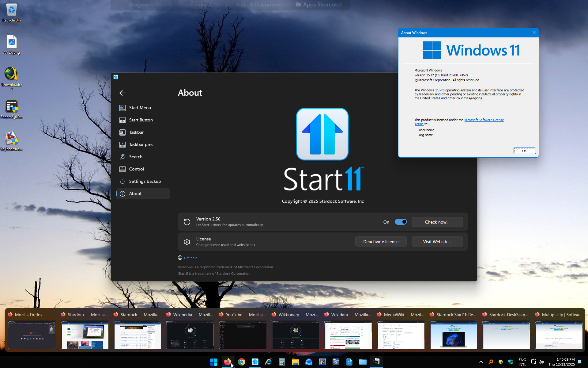
Task: Open the Microsoft Software License Terms link
Action: click(484, 120)
